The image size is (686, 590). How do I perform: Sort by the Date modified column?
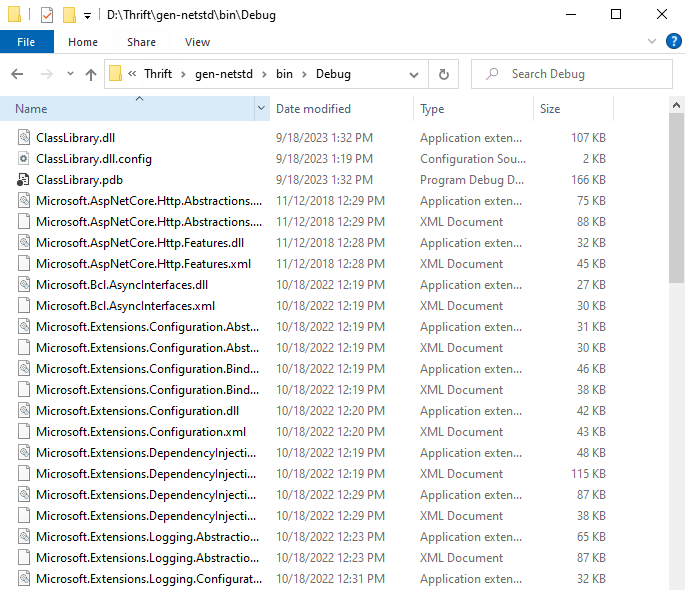342,108
